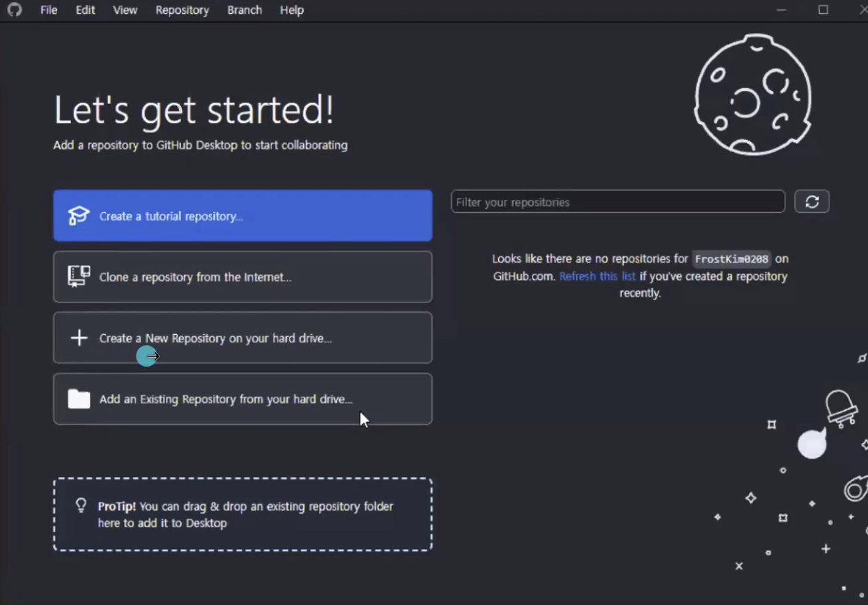Click Create a New Repository on hard drive

[242, 338]
